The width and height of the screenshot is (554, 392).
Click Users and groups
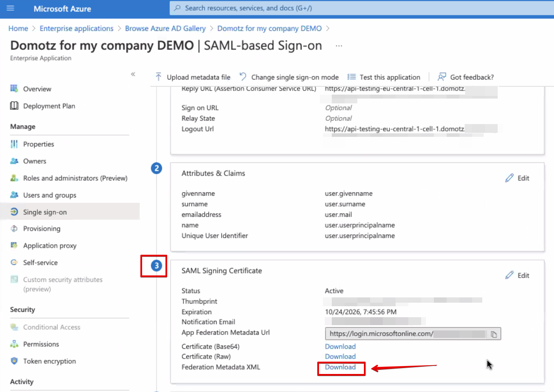(x=48, y=195)
